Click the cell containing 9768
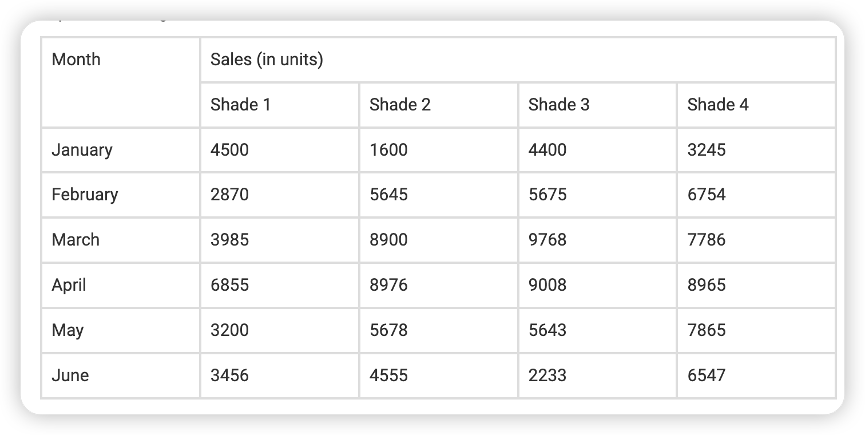 (597, 240)
